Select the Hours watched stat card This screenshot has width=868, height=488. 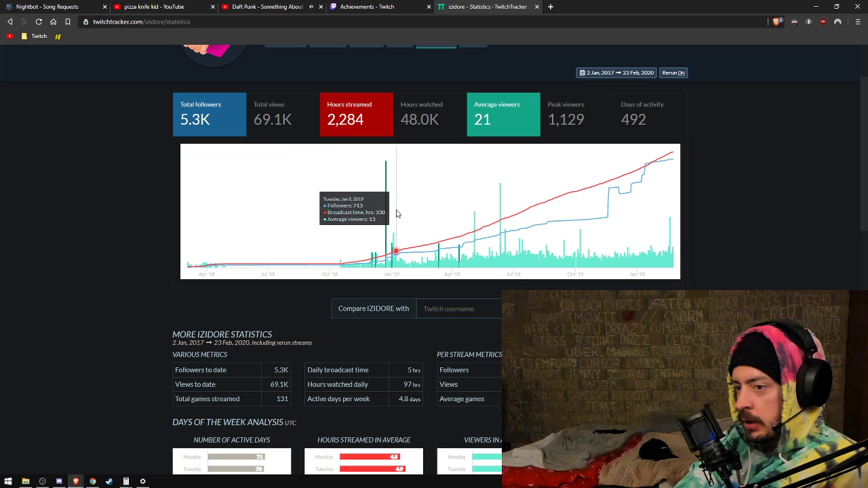430,115
